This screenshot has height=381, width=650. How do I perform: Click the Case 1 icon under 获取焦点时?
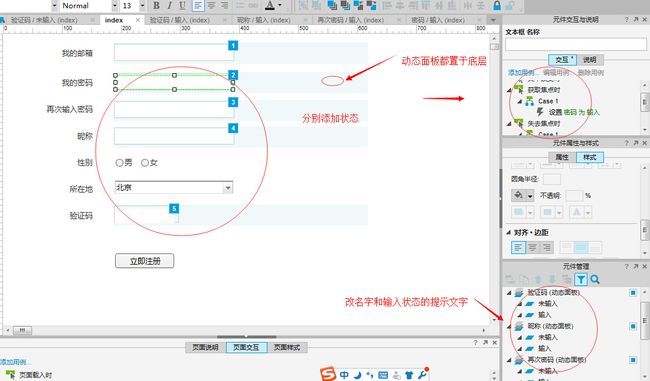pyautogui.click(x=529, y=101)
